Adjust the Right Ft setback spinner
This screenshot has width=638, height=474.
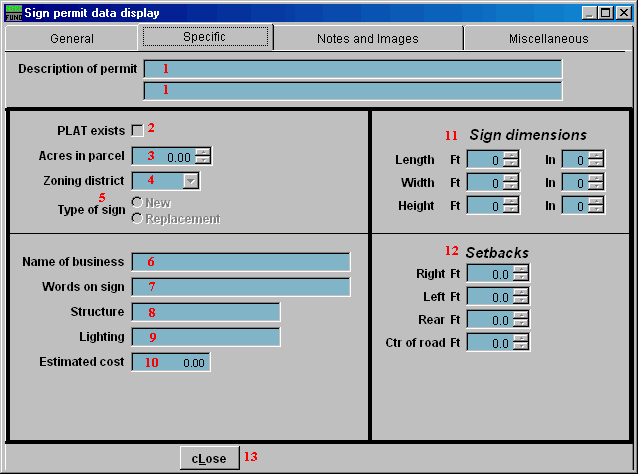tap(521, 273)
